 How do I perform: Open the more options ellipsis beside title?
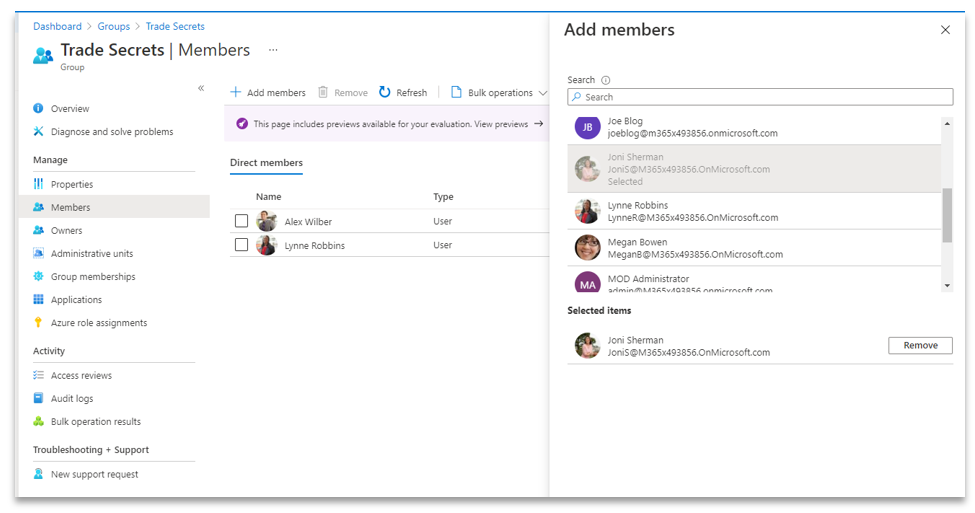click(x=273, y=50)
